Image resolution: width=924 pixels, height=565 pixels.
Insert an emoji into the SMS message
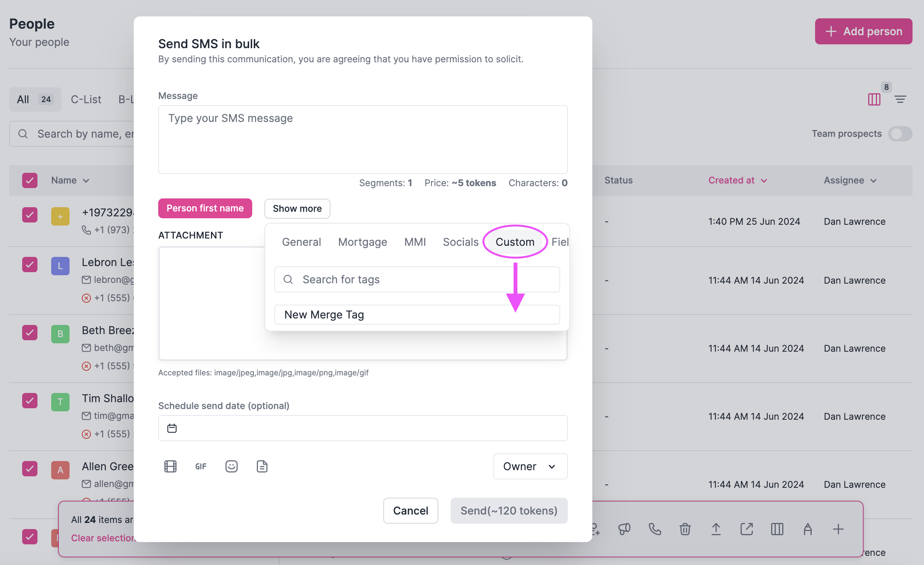(x=232, y=466)
